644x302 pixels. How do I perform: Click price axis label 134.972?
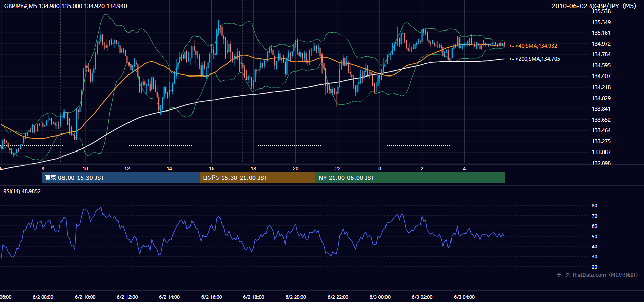pyautogui.click(x=601, y=44)
